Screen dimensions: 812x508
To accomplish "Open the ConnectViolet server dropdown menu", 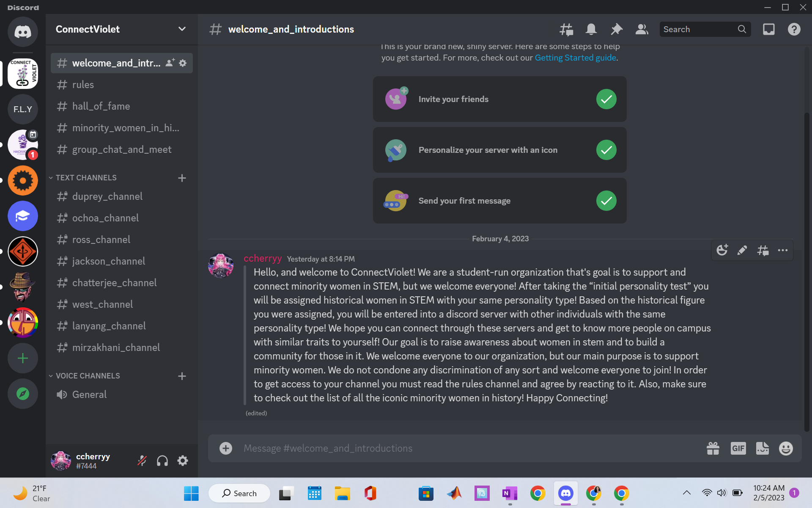I will (122, 29).
